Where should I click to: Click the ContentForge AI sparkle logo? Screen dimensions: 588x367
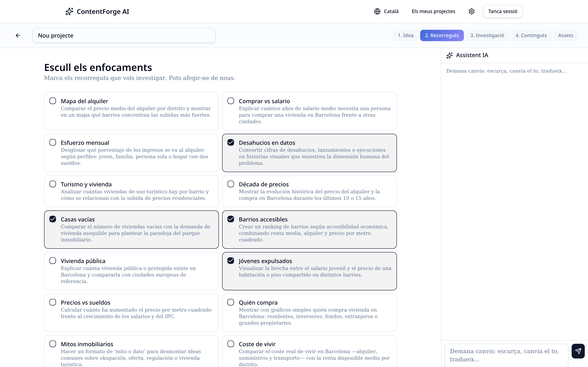pyautogui.click(x=69, y=11)
